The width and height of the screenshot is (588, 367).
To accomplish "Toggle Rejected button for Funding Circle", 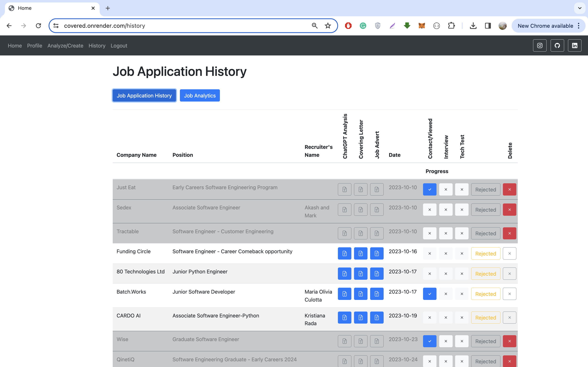I will point(486,253).
